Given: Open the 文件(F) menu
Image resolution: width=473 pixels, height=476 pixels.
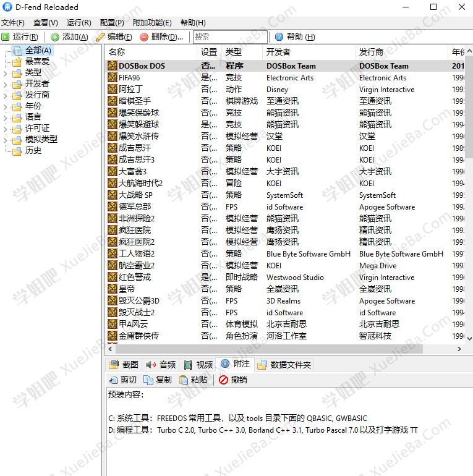Looking at the screenshot, I should click(13, 23).
